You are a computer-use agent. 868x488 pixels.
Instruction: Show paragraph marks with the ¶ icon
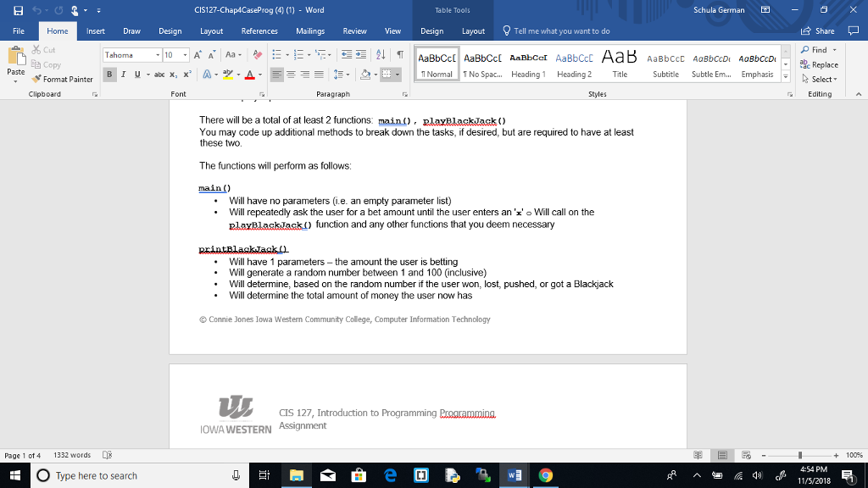tap(399, 53)
